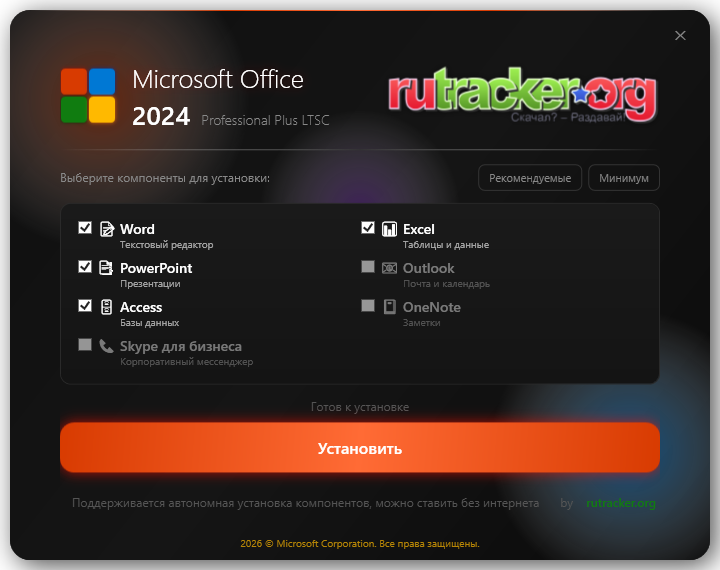Image resolution: width=720 pixels, height=570 pixels.
Task: Click the Access database icon
Action: click(x=107, y=307)
